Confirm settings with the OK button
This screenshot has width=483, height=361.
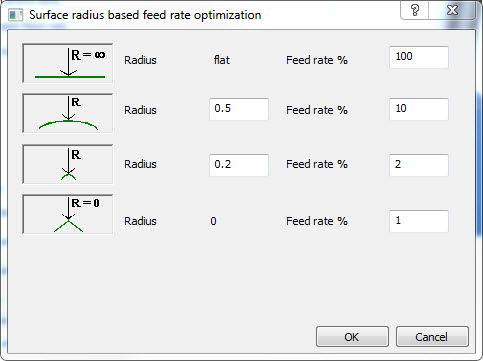point(352,337)
